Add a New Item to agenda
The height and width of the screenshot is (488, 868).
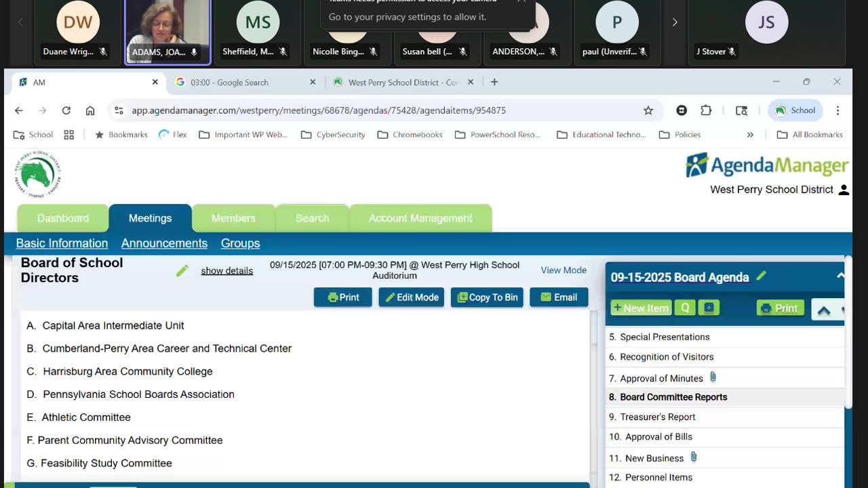tap(641, 308)
